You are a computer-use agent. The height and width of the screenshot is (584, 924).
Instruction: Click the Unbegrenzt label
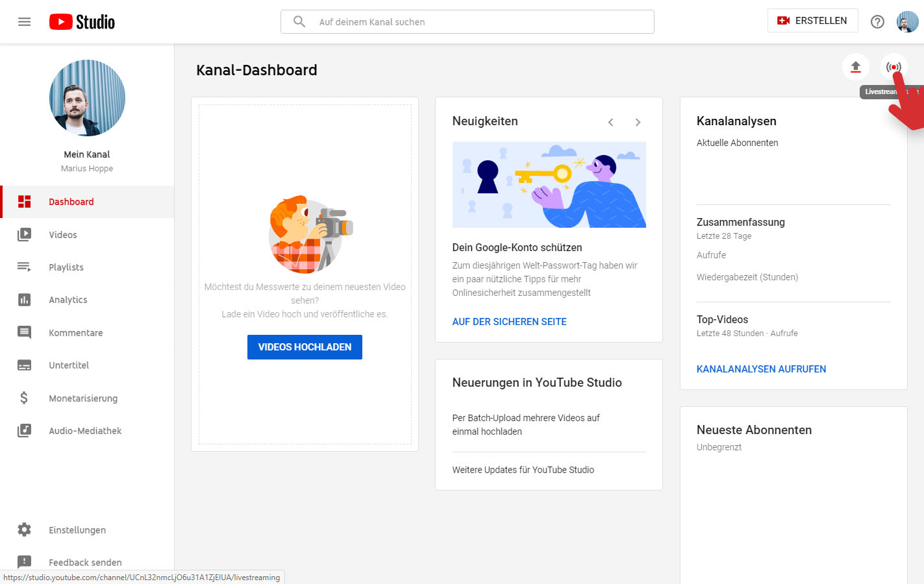coord(719,447)
